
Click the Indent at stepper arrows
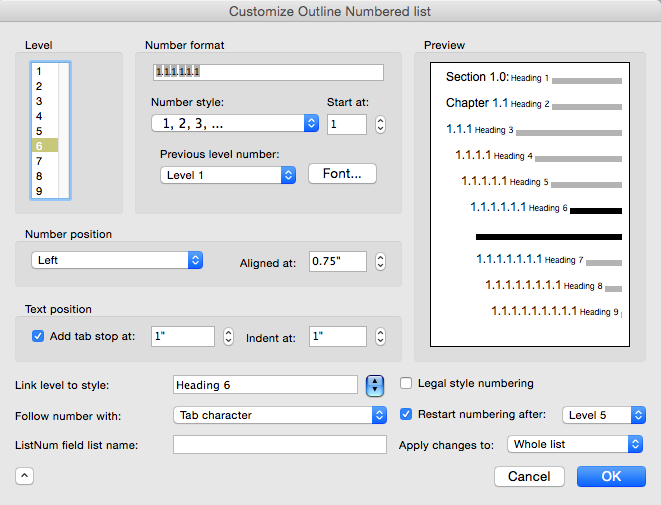(380, 336)
